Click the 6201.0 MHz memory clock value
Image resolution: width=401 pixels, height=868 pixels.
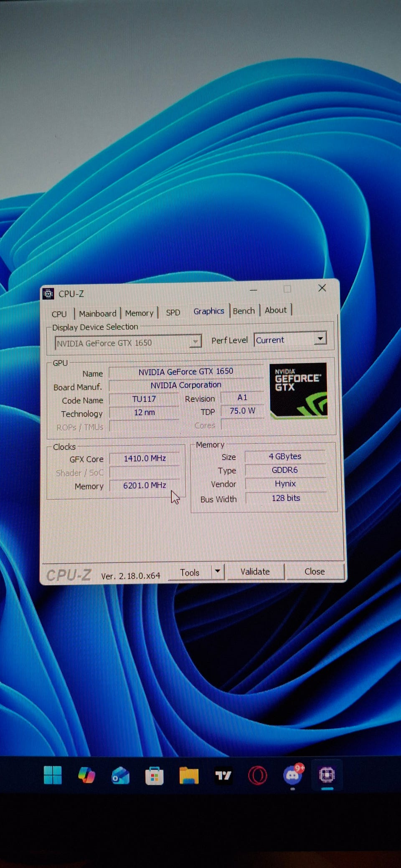145,485
